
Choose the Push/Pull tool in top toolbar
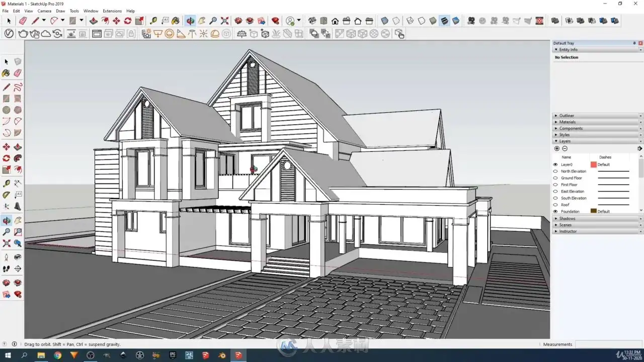pos(94,21)
